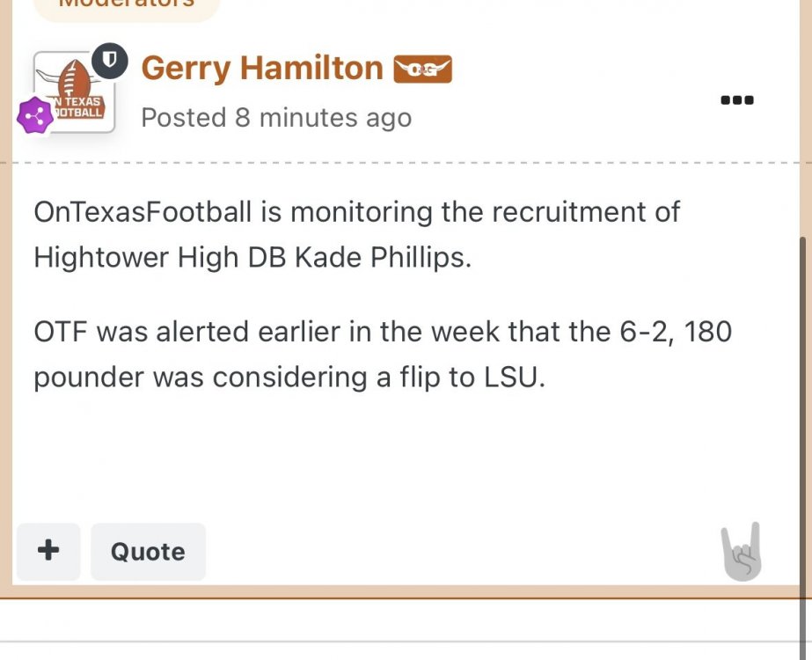Open the three-dot post options menu

pyautogui.click(x=736, y=100)
